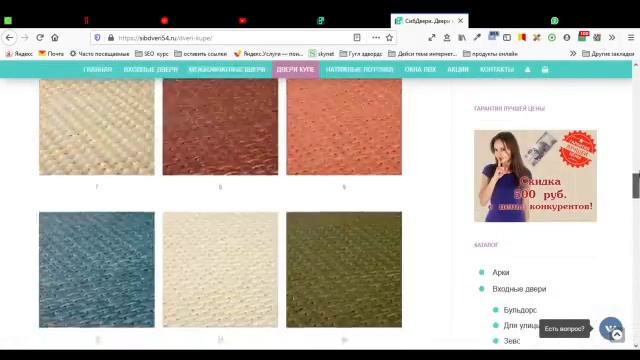640x360 pixels.
Task: Open Часто посещаемые bookmark
Action: [x=99, y=53]
